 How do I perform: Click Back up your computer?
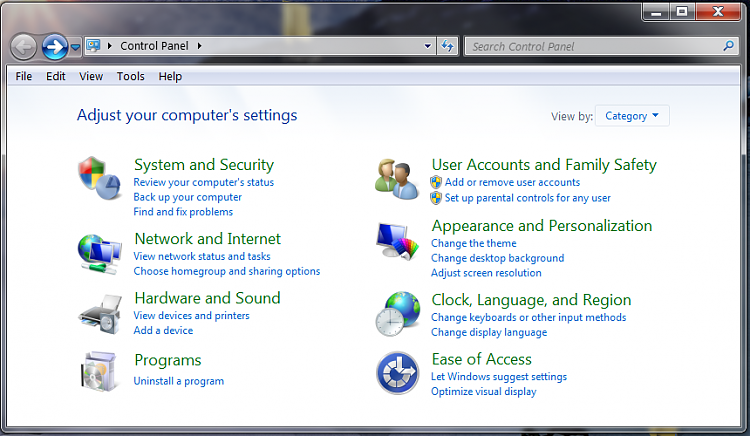point(188,197)
